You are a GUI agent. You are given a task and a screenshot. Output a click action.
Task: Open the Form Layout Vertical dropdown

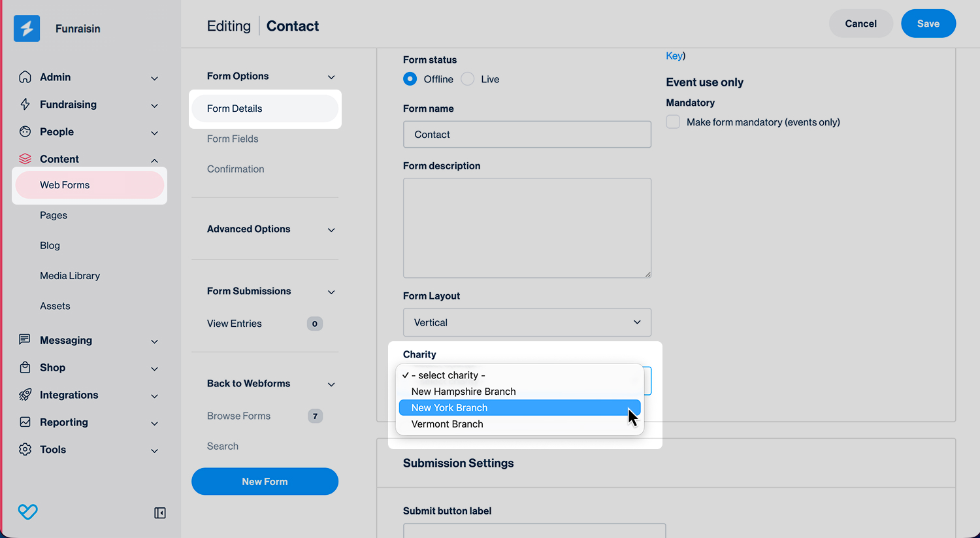[x=527, y=322]
